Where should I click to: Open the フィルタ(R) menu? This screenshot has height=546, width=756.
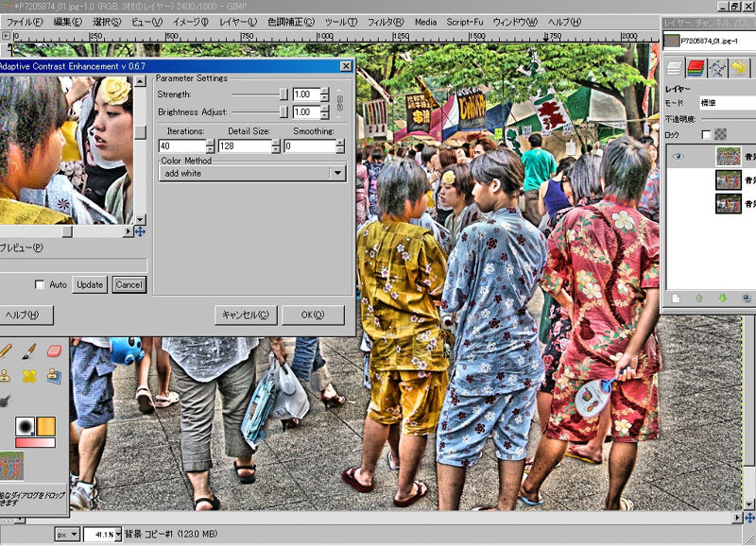point(386,22)
